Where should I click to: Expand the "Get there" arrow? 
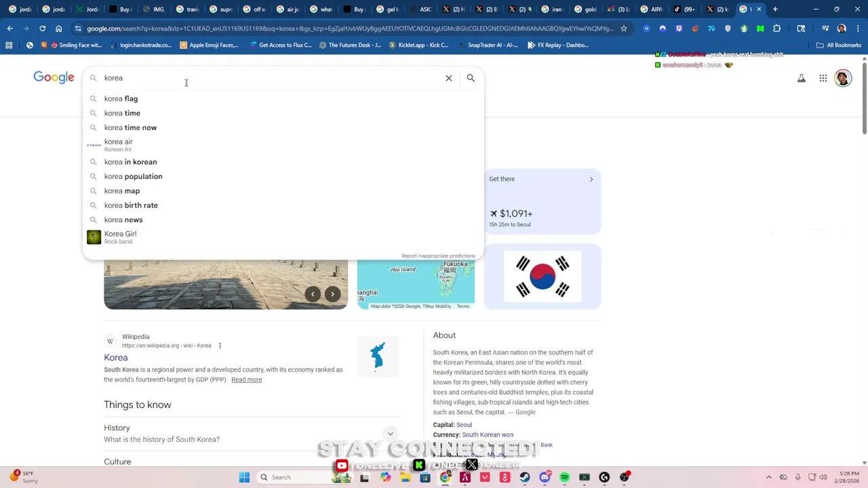pos(591,179)
